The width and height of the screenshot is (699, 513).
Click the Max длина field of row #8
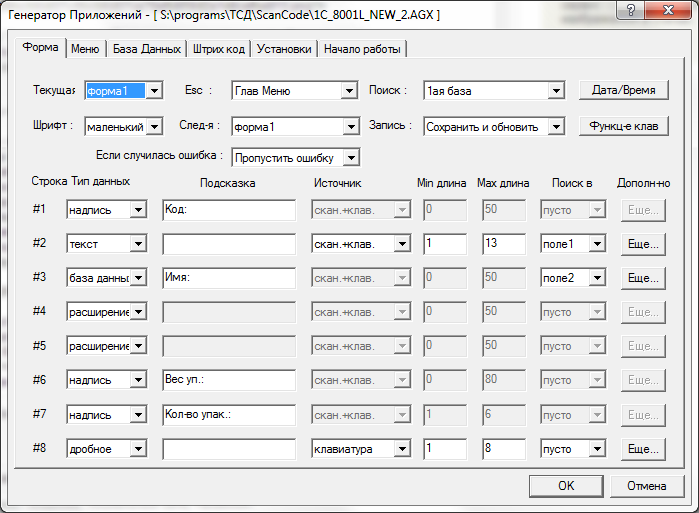(504, 448)
